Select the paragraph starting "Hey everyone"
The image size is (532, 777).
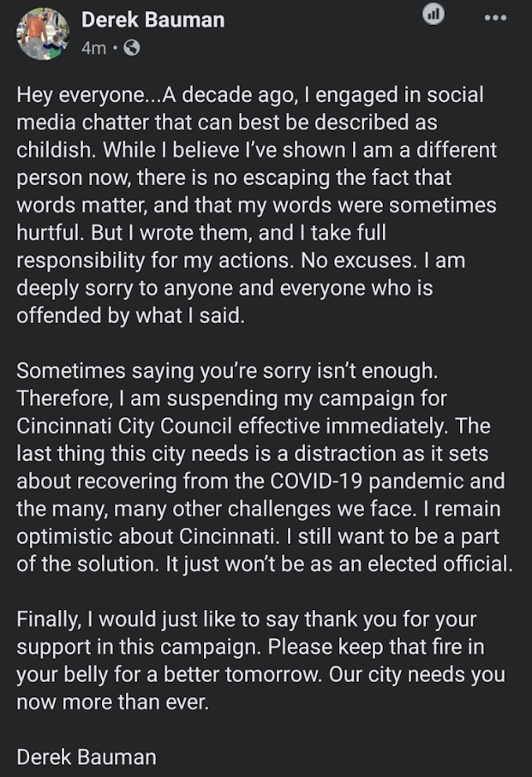[x=257, y=205]
